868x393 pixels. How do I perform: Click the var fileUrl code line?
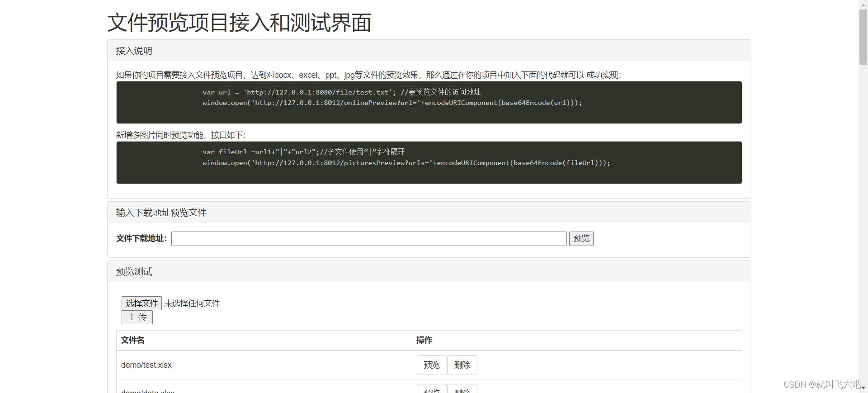click(303, 152)
